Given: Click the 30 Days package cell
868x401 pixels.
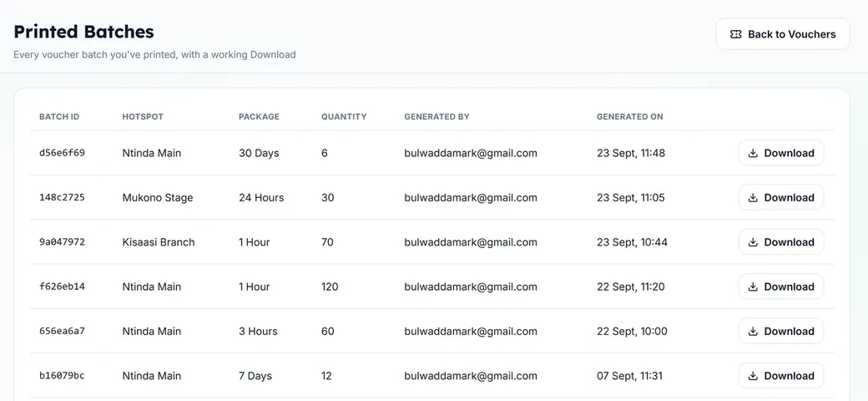Looking at the screenshot, I should pos(259,154).
